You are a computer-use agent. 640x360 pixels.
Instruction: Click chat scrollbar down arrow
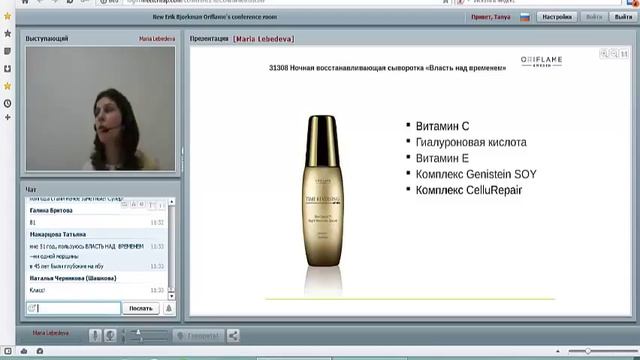(x=171, y=296)
